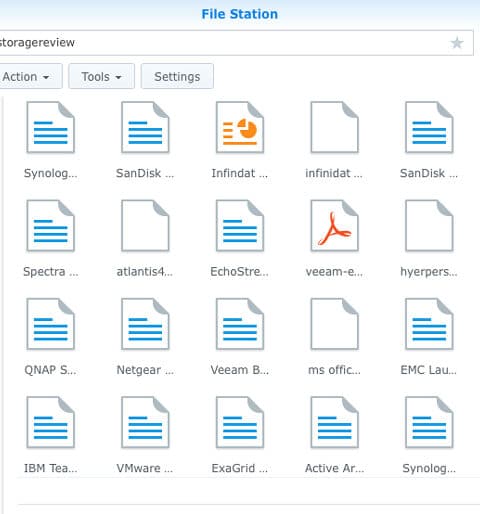The image size is (480, 514).
Task: Click the "Veeam B..." file name
Action: click(240, 370)
